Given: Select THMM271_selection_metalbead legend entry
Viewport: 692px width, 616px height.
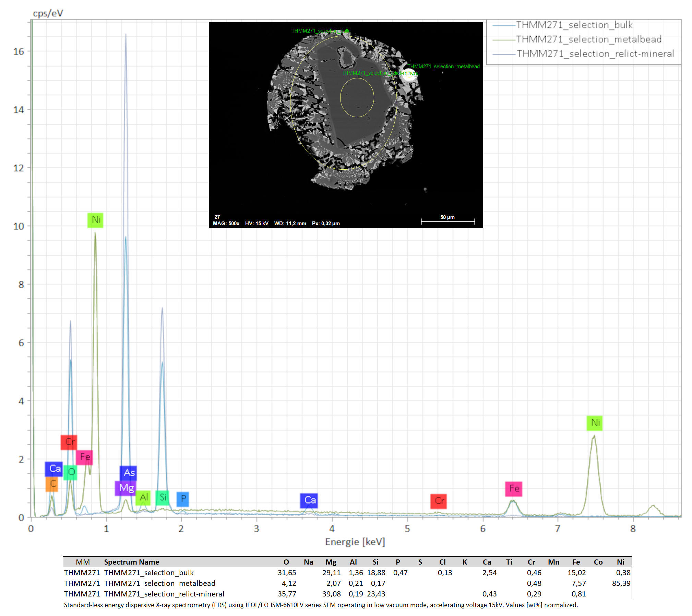Looking at the screenshot, I should [588, 39].
